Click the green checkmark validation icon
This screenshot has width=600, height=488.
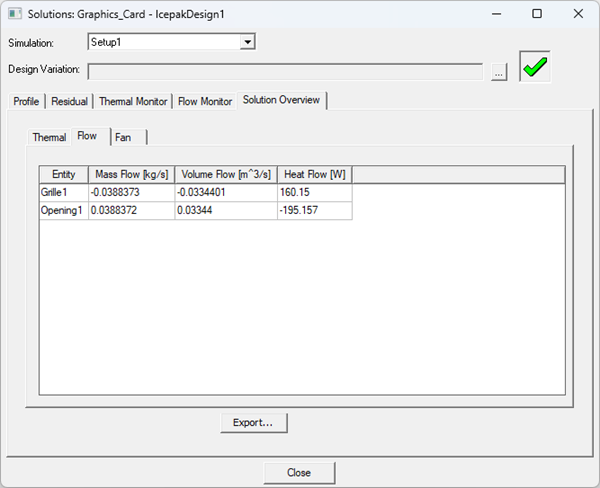tap(535, 66)
